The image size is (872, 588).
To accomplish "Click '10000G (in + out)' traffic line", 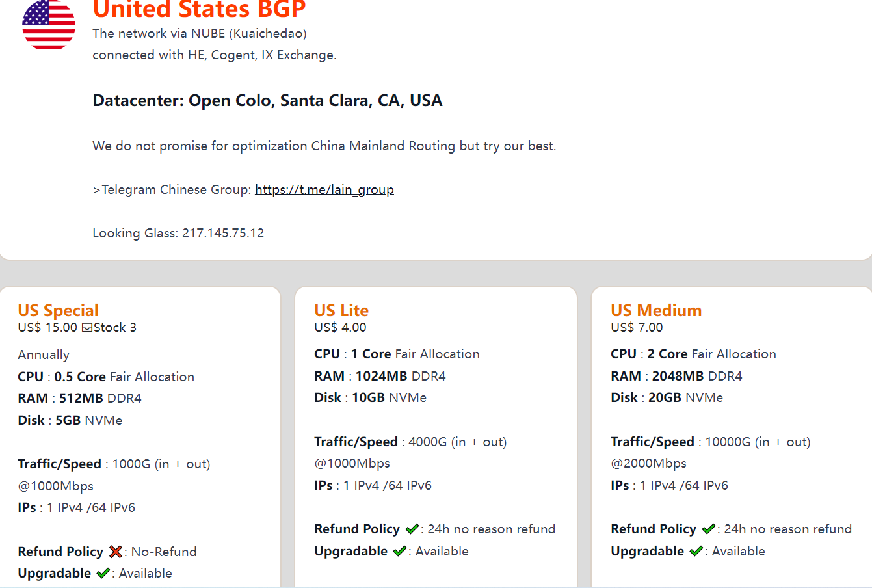I will point(711,442).
